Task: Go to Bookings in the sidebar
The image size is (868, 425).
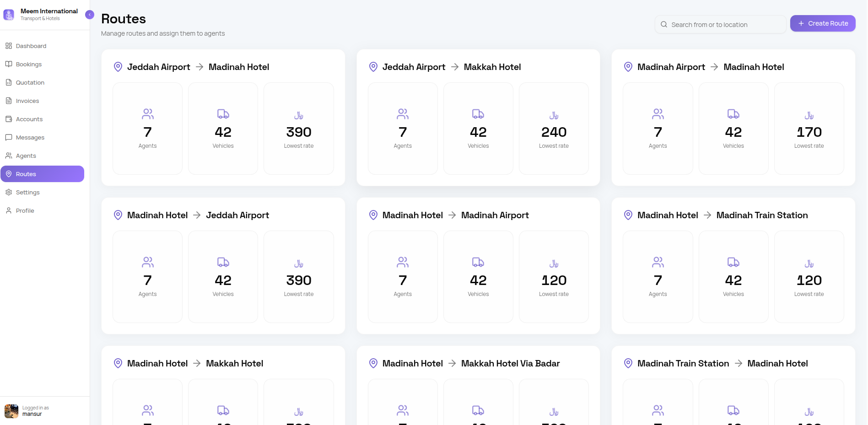Action: 42,64
